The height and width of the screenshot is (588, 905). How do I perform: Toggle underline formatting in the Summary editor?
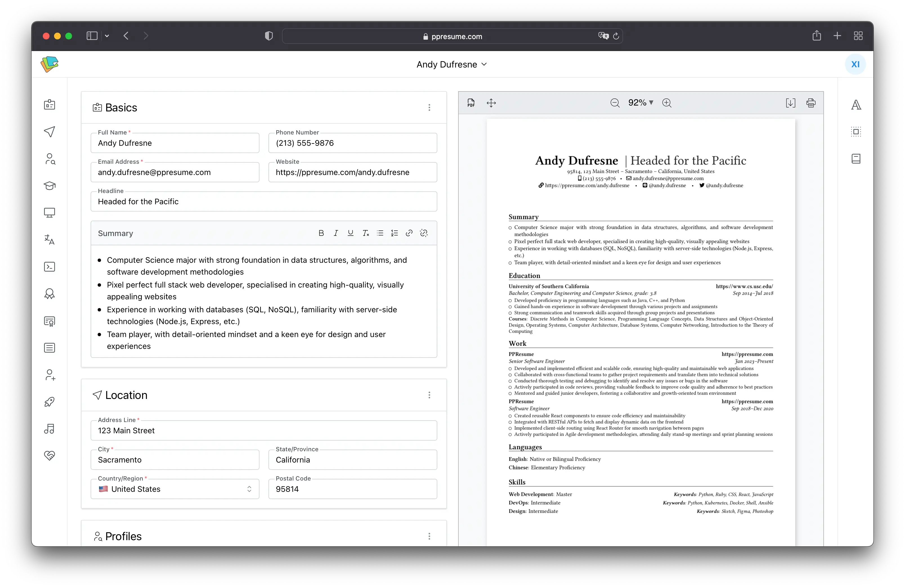350,233
